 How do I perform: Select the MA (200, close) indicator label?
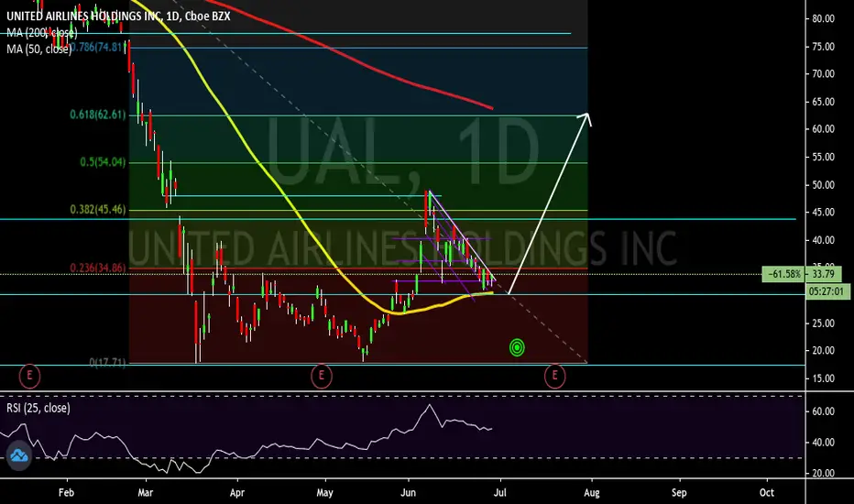[42, 33]
